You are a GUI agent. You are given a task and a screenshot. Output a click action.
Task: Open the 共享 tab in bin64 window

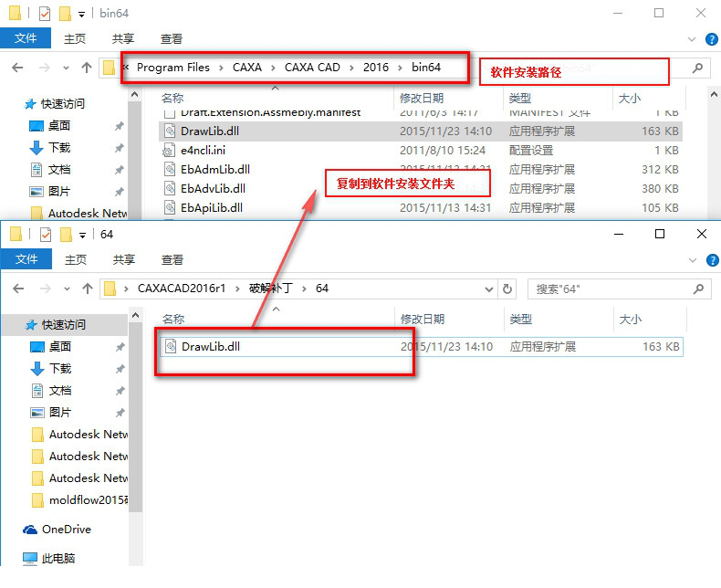pyautogui.click(x=123, y=38)
